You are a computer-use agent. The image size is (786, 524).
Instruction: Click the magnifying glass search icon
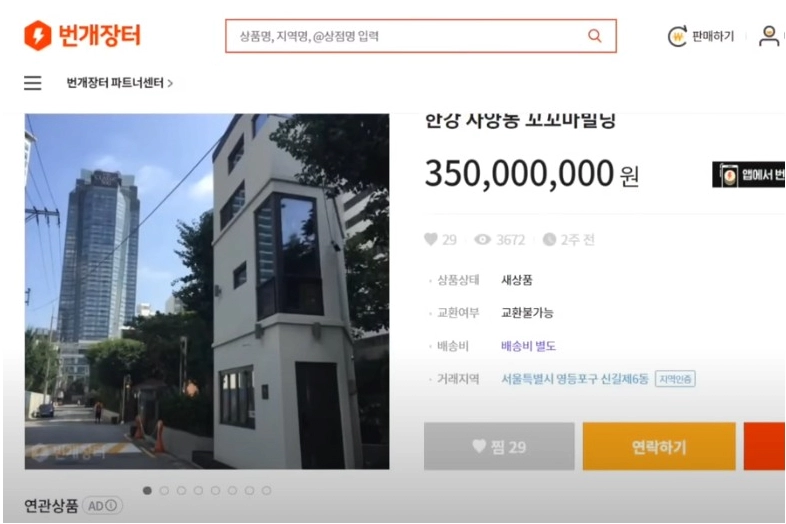[x=595, y=36]
